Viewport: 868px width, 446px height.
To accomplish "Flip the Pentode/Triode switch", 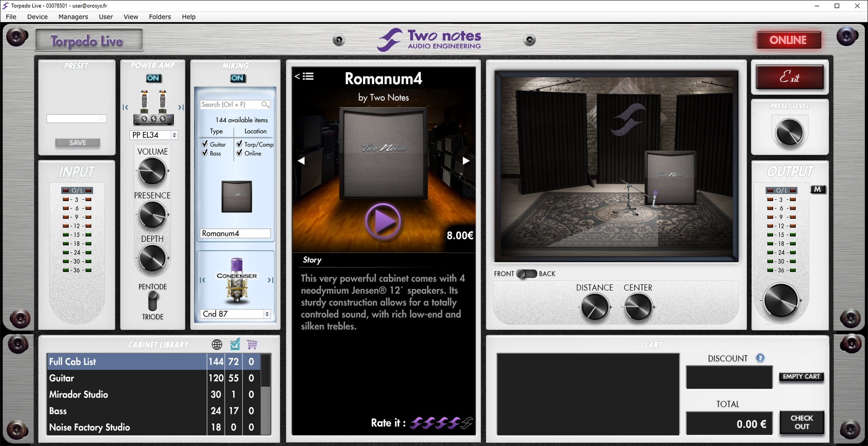I will pos(153,301).
